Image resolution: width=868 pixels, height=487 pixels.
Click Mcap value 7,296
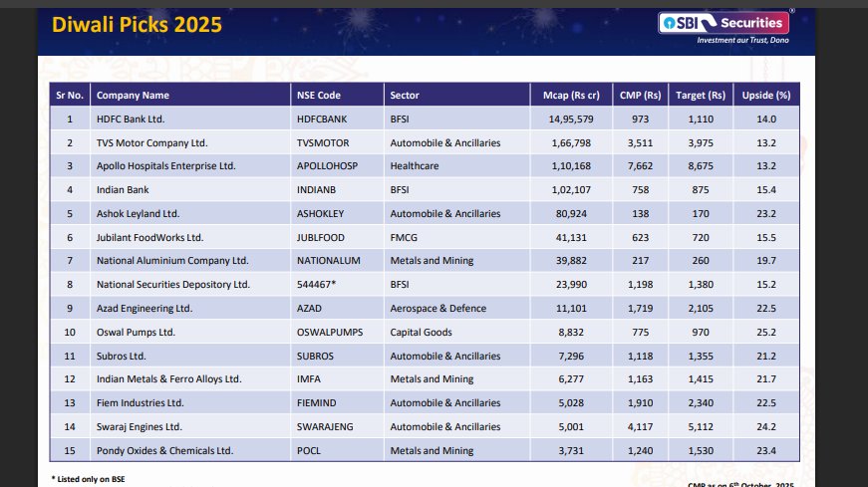tap(571, 356)
